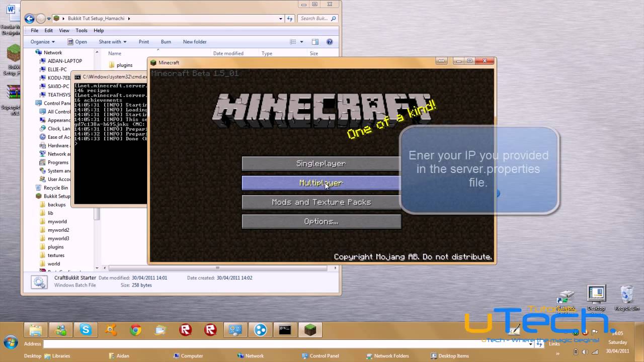Open the folder with papers taskbar icon
Screen dimensions: 644x362
click(x=160, y=330)
